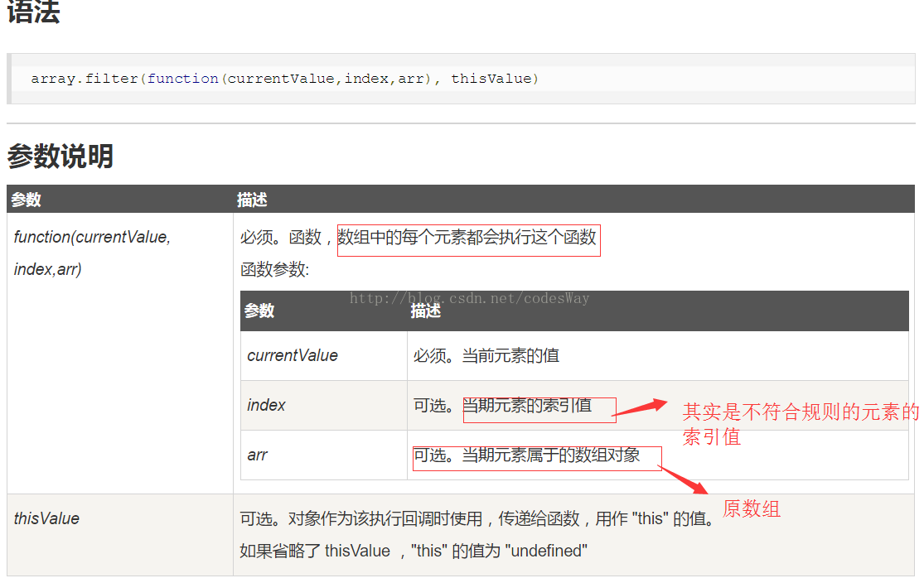
Task: Click outer table header 描述
Action: pyautogui.click(x=252, y=200)
